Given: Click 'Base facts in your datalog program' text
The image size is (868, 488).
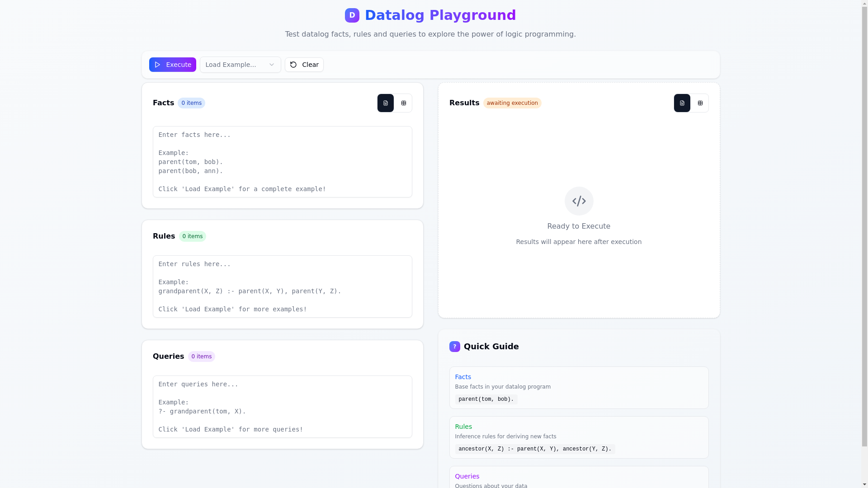Looking at the screenshot, I should [503, 387].
